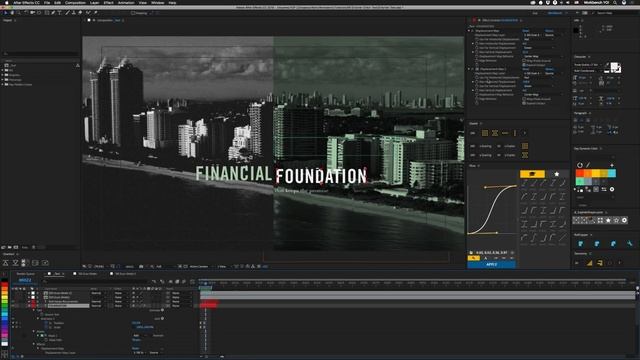Click the eyedropper pencil icon above palette

click(588, 165)
